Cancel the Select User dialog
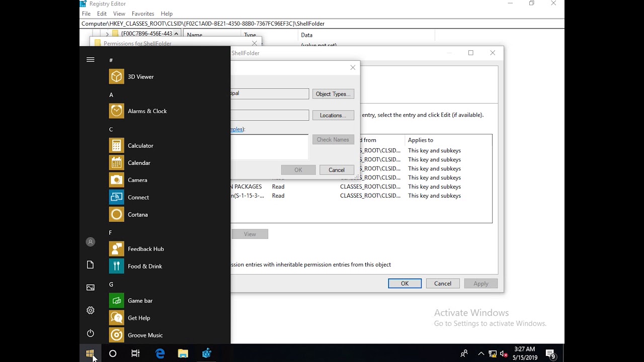The image size is (644, 362). pos(337,170)
